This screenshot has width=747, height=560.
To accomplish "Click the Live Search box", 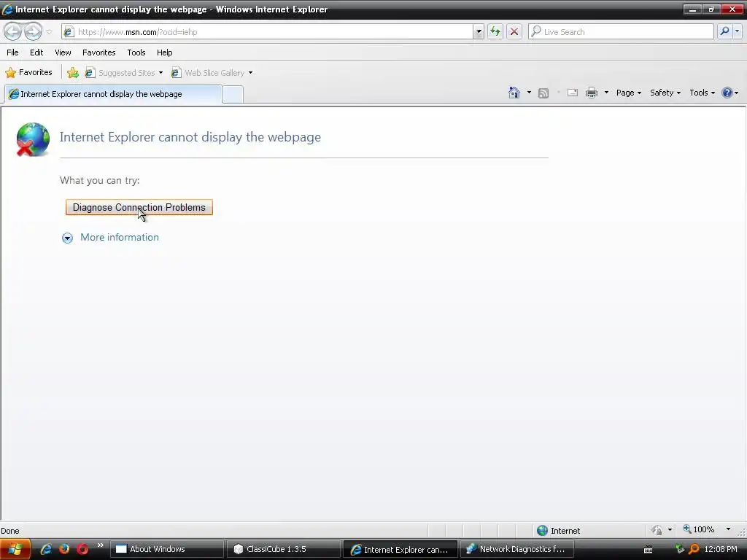I will click(x=621, y=32).
